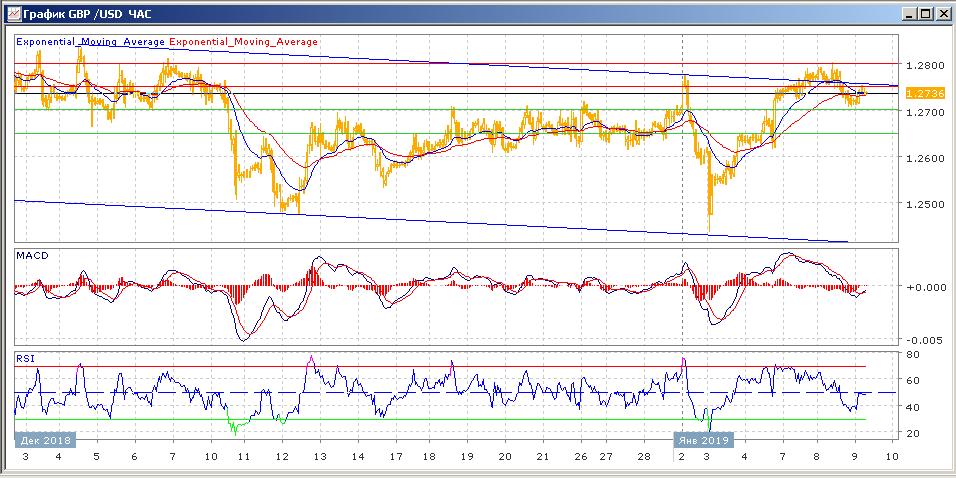This screenshot has height=478, width=956.
Task: Click the orange current price tag 1.2736
Action: (x=920, y=93)
